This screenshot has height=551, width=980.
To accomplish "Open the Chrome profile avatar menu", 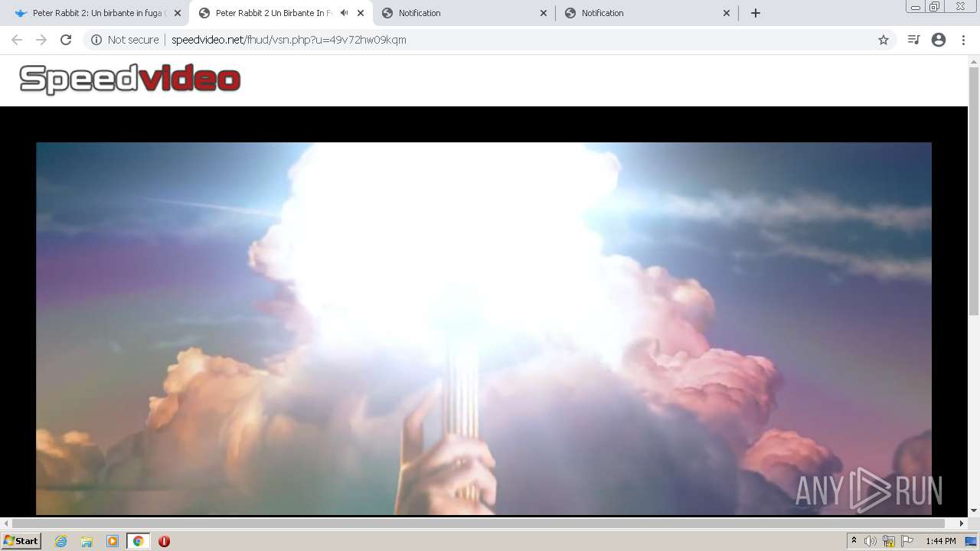I will coord(939,40).
